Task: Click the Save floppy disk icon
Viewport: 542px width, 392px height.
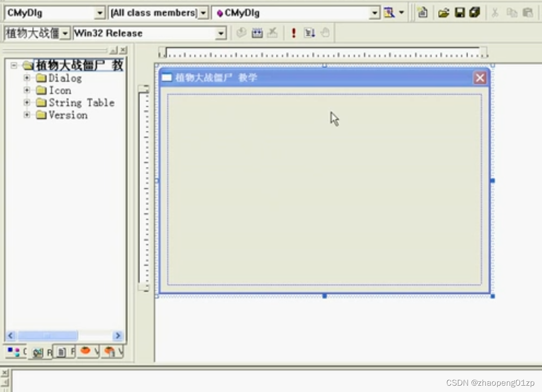Action: click(x=459, y=13)
